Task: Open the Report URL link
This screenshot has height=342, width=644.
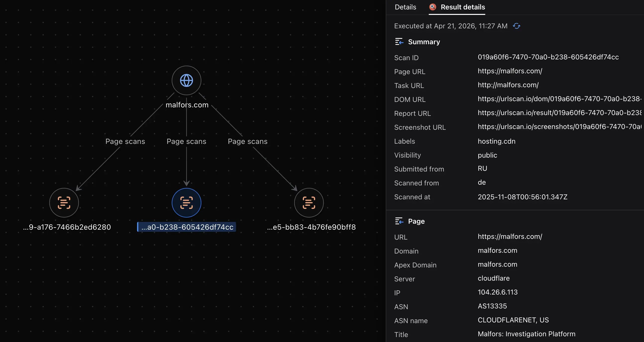Action: click(557, 113)
